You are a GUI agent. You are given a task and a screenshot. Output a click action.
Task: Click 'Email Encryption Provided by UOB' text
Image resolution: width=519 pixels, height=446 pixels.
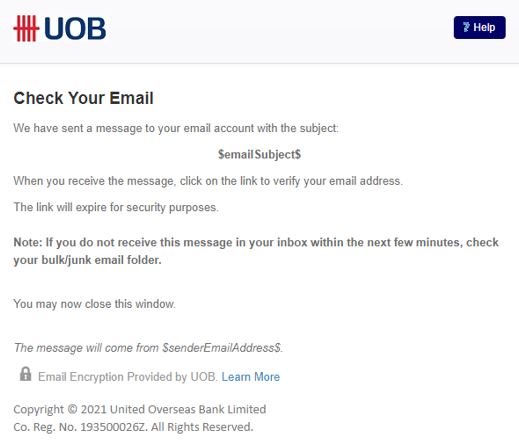128,377
